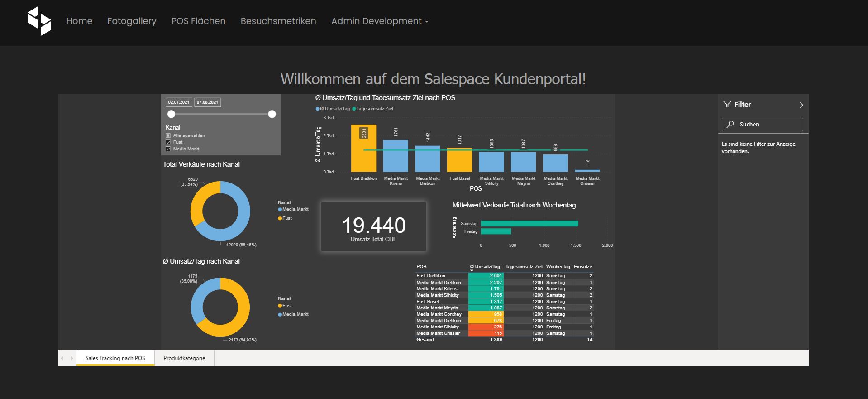Select the Samstag bar in weekday chart
Viewport: 868px width, 399px height.
click(529, 223)
